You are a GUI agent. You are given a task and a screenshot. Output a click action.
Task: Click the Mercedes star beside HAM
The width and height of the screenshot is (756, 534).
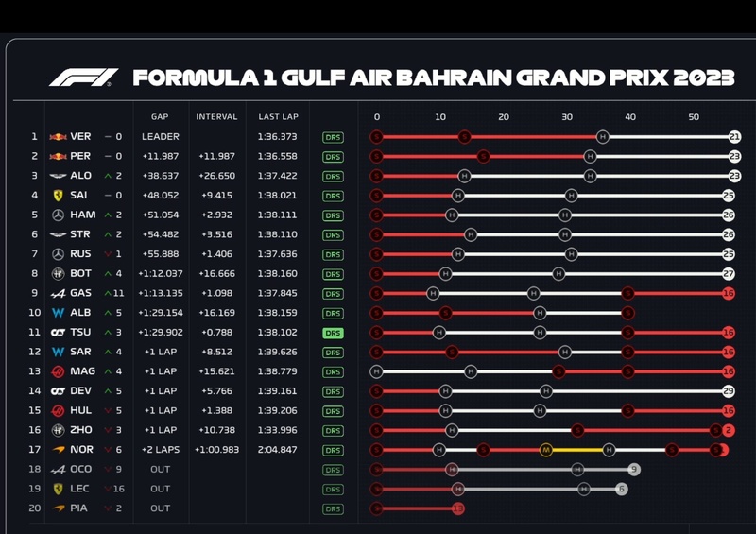[59, 215]
